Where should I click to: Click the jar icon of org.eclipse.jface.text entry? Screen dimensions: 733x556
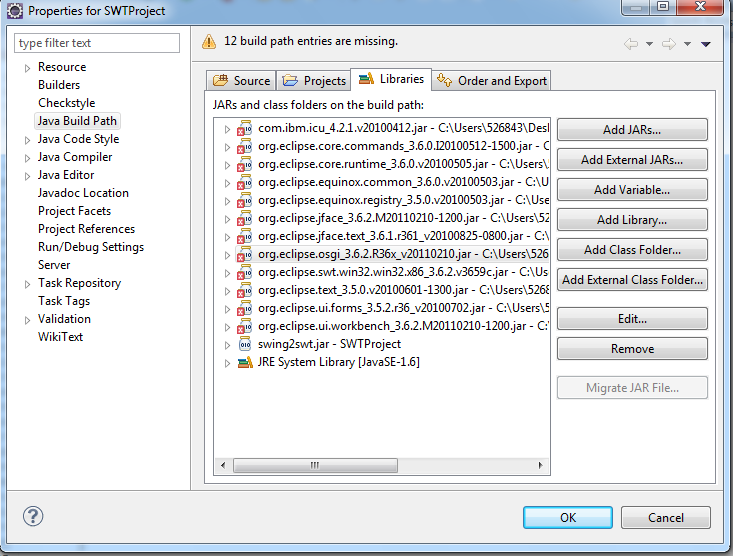(244, 236)
